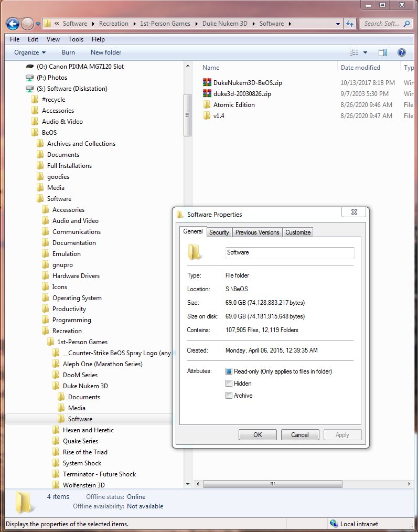418x532 pixels.
Task: Click the Back navigation arrow button
Action: (x=13, y=24)
